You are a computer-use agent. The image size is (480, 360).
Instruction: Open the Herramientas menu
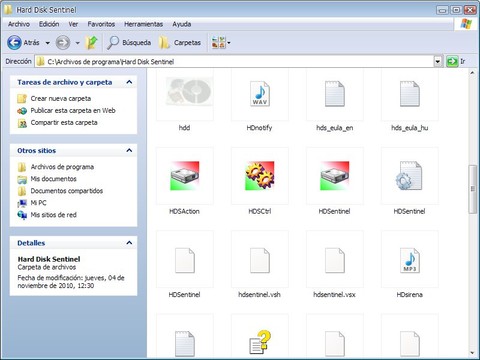coord(143,24)
